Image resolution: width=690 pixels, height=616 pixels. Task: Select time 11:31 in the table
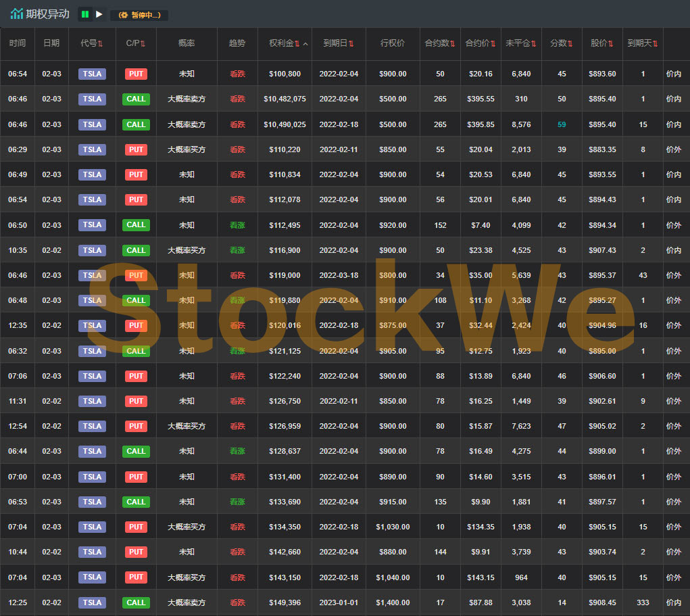click(x=18, y=401)
